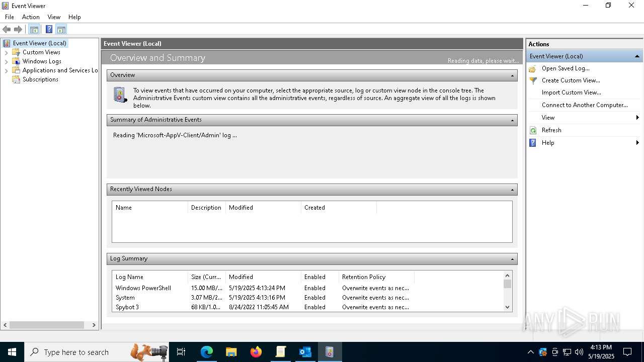644x362 pixels.
Task: Open the Help submenu arrow in Actions
Action: click(x=637, y=143)
